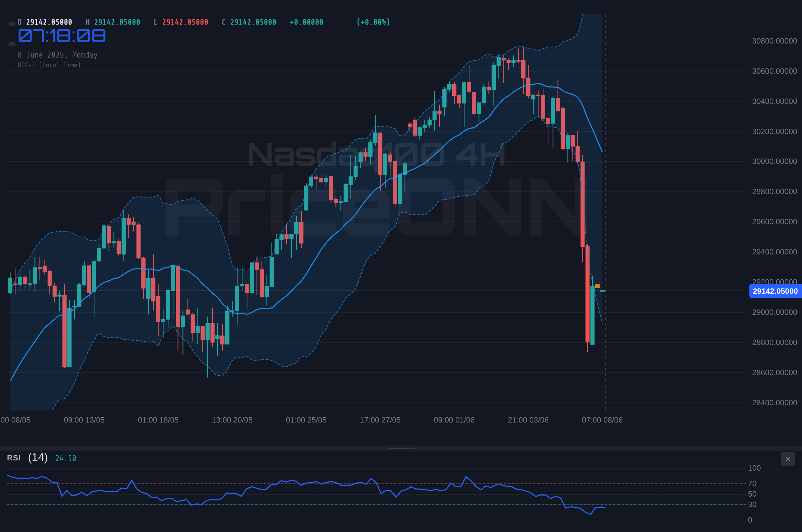Click the 30600.00000 price axis label
Screen dimensions: 802x532
pos(775,71)
